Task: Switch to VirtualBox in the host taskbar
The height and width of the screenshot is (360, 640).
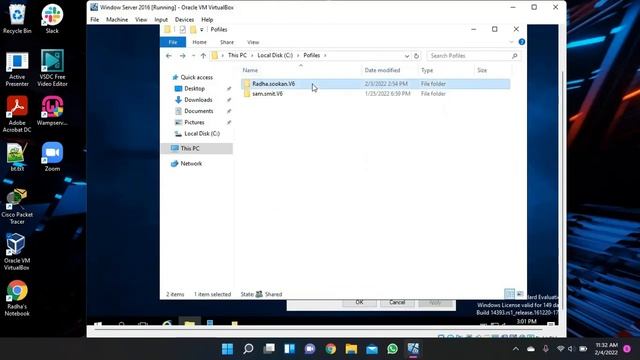Action: click(413, 349)
